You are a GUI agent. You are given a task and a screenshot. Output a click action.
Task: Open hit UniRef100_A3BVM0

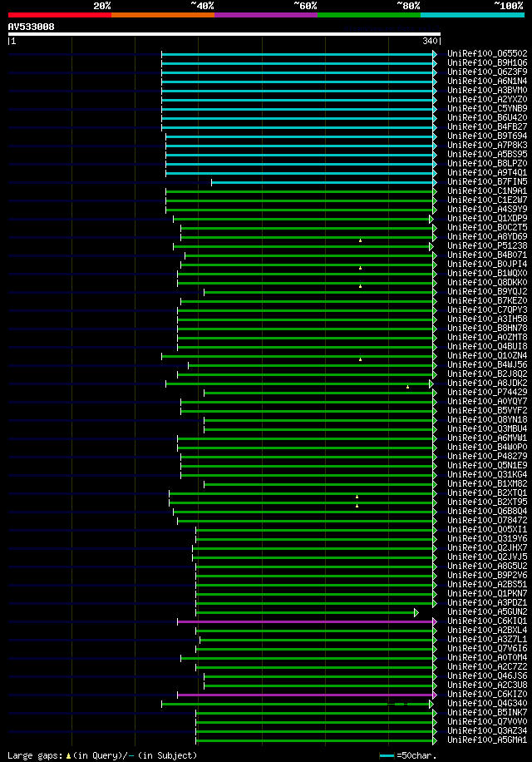pos(487,90)
